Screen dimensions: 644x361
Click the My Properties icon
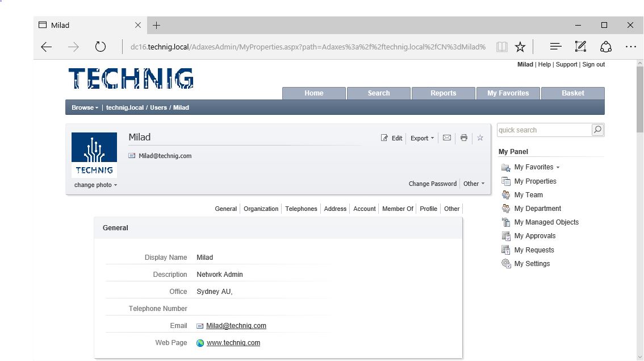point(505,181)
